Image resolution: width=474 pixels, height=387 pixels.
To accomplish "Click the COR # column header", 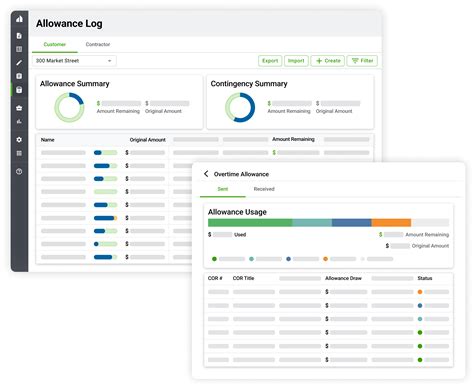I will tap(215, 278).
